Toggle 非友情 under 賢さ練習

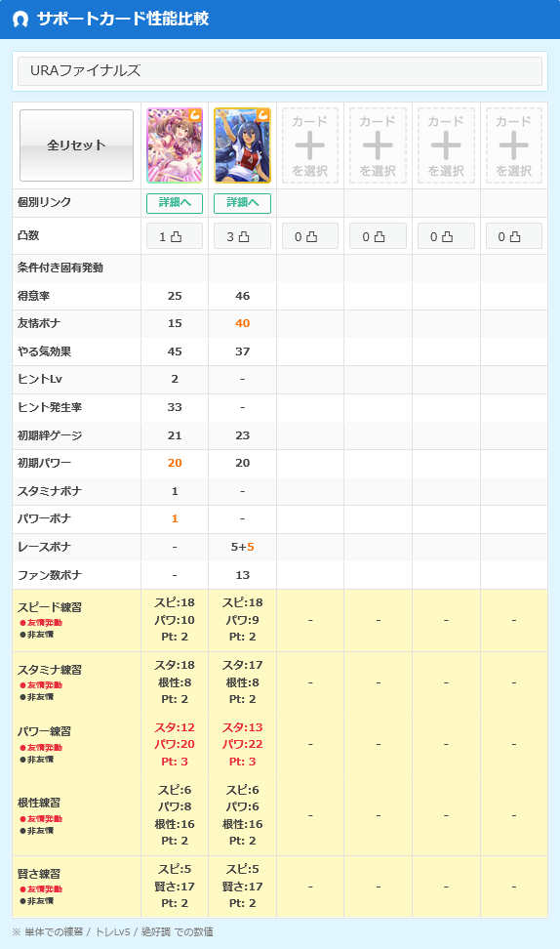pyautogui.click(x=37, y=901)
